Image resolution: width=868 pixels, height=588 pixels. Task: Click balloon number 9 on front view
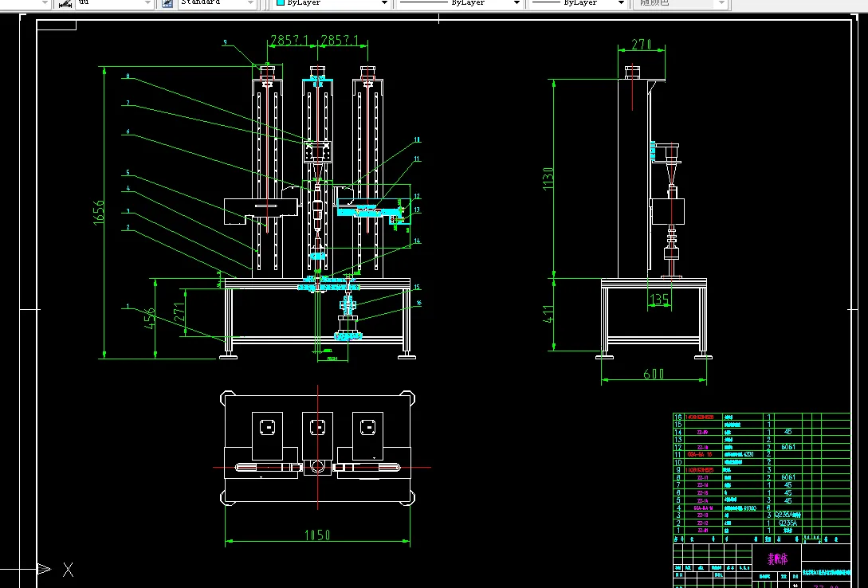226,42
